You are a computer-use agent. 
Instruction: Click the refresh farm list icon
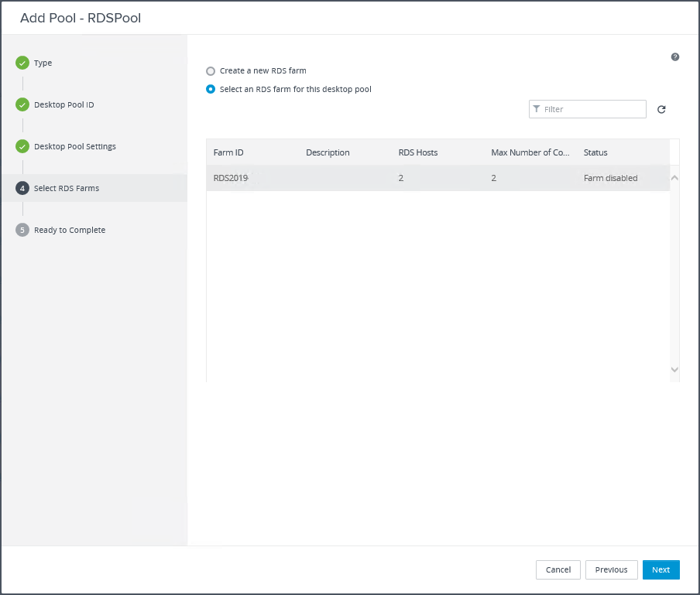pyautogui.click(x=661, y=110)
